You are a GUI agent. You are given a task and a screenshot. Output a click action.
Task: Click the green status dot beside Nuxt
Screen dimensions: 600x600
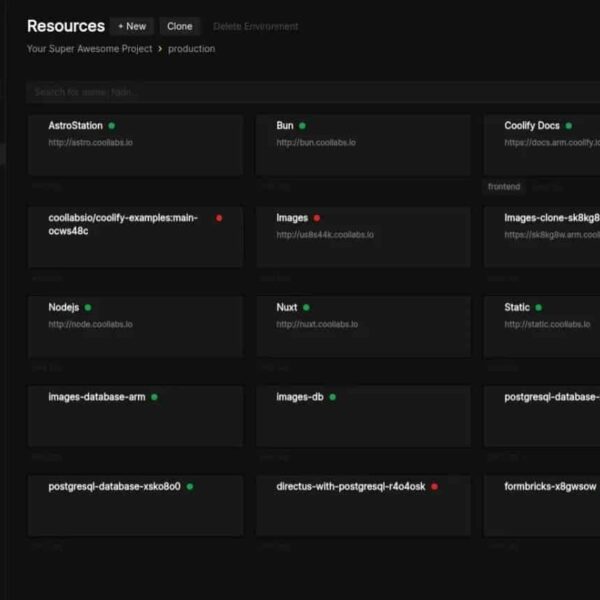point(306,307)
